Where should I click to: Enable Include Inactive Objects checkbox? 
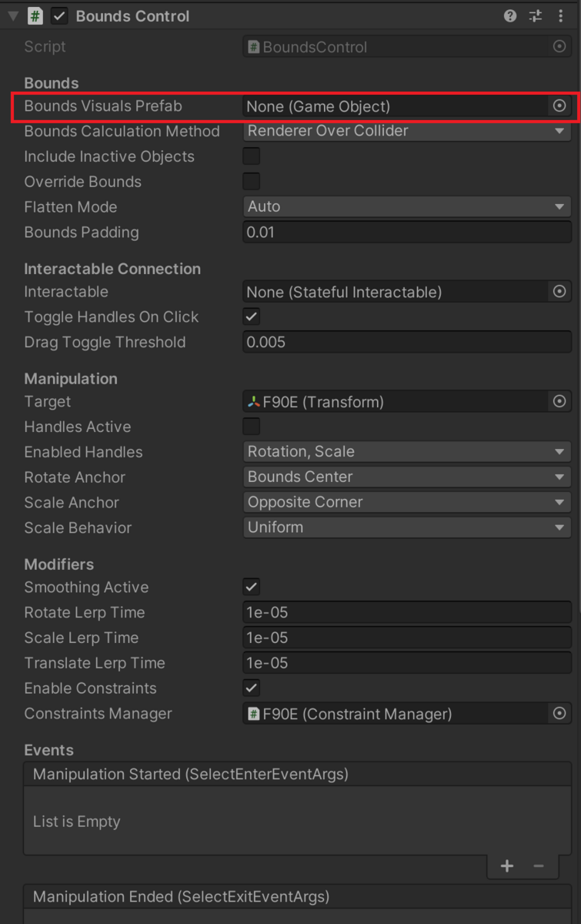[x=252, y=156]
